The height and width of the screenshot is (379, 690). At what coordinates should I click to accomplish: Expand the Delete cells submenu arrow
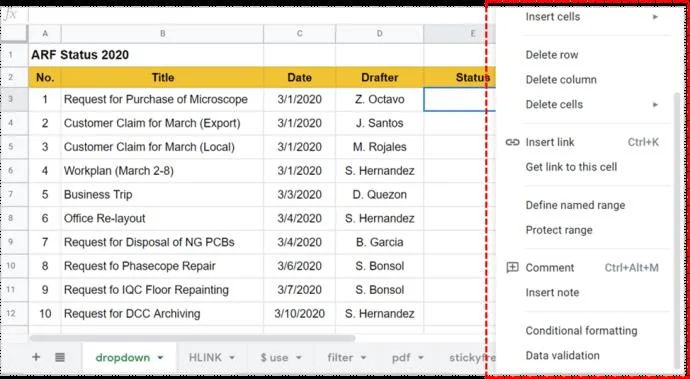click(655, 105)
